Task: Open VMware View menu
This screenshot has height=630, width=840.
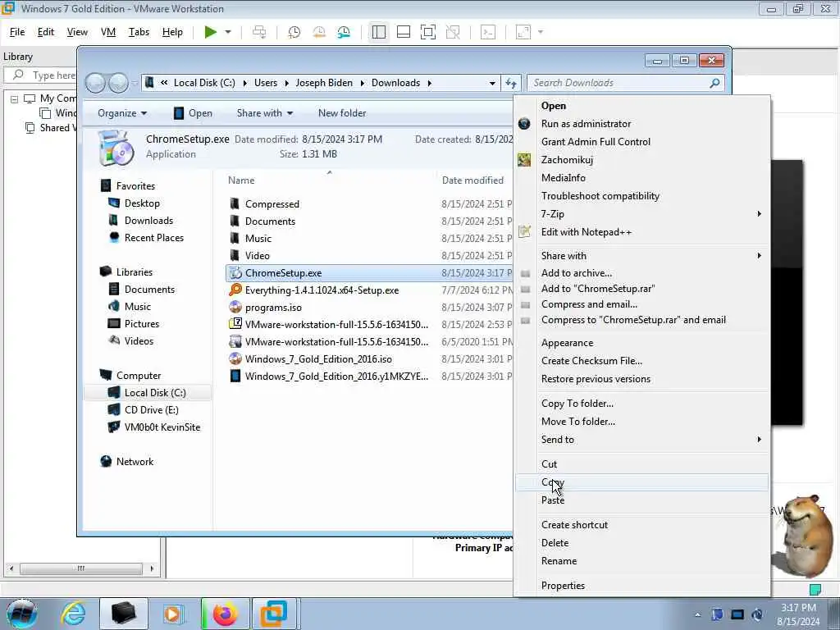Action: pos(77,32)
